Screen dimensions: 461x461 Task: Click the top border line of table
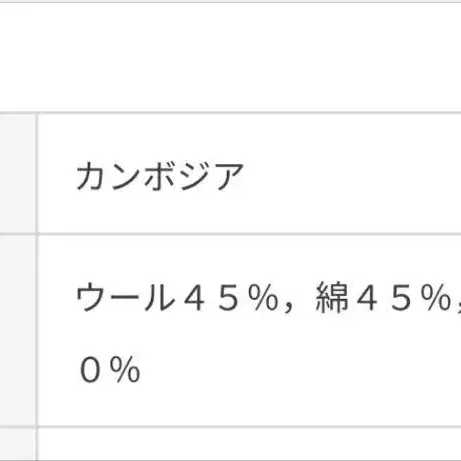230,113
